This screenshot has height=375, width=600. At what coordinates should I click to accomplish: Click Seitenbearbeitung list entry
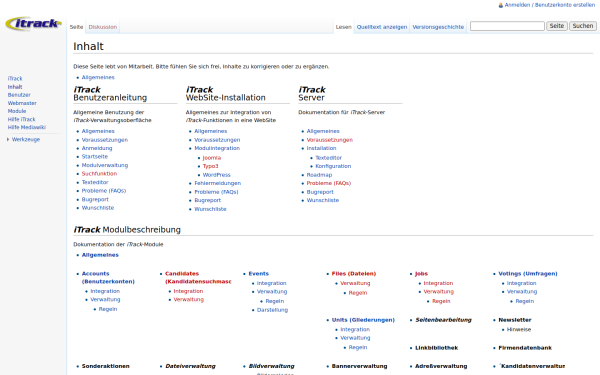(443, 320)
